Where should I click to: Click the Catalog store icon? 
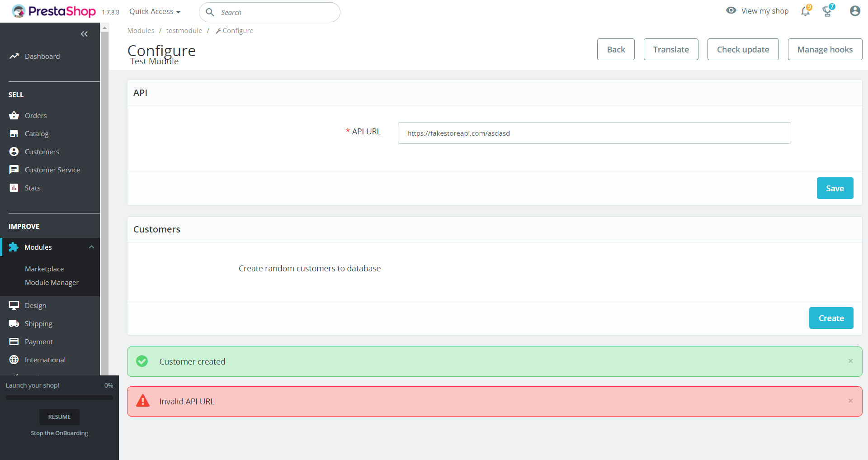[14, 133]
